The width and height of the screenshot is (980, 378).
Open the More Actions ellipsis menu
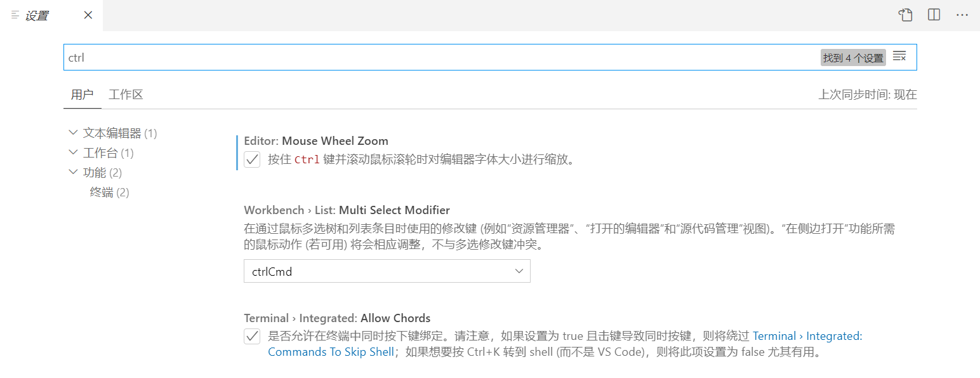962,15
